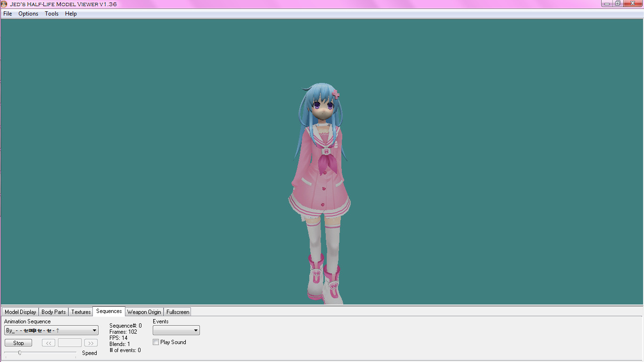Switch to the Weapon Origin tab
Viewport: 644px width, 362px height.
point(144,312)
